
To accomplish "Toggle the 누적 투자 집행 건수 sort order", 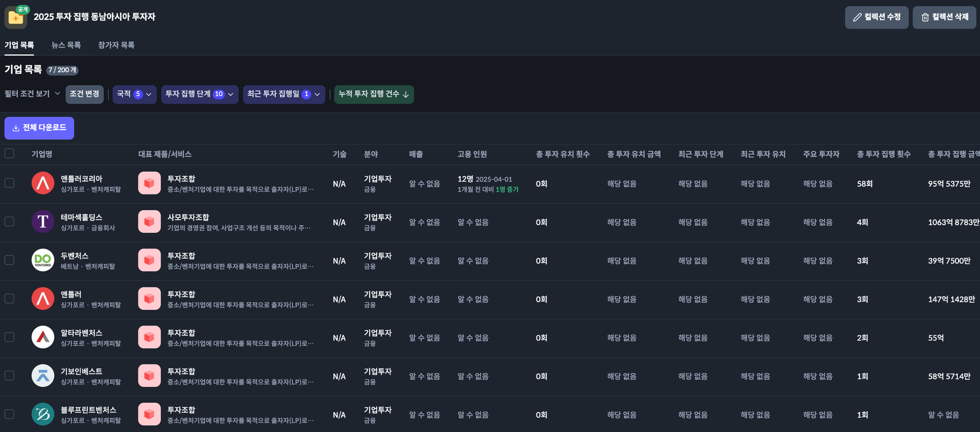I will (374, 94).
